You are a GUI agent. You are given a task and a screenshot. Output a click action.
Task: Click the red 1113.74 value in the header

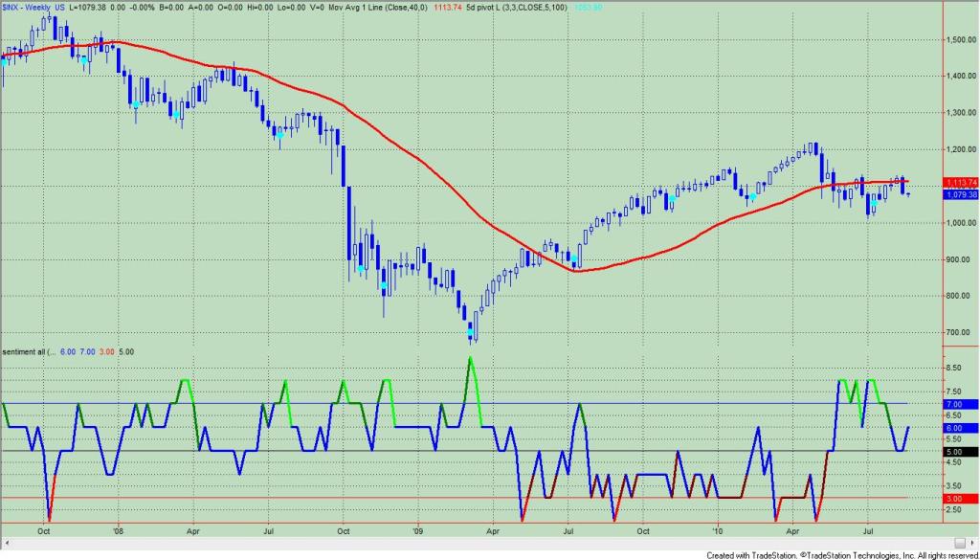tap(448, 8)
